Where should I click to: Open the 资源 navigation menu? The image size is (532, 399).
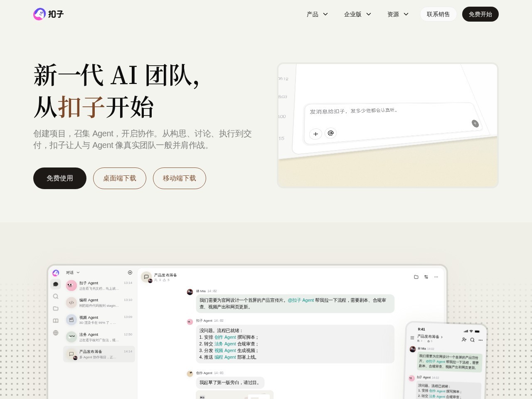coord(398,14)
